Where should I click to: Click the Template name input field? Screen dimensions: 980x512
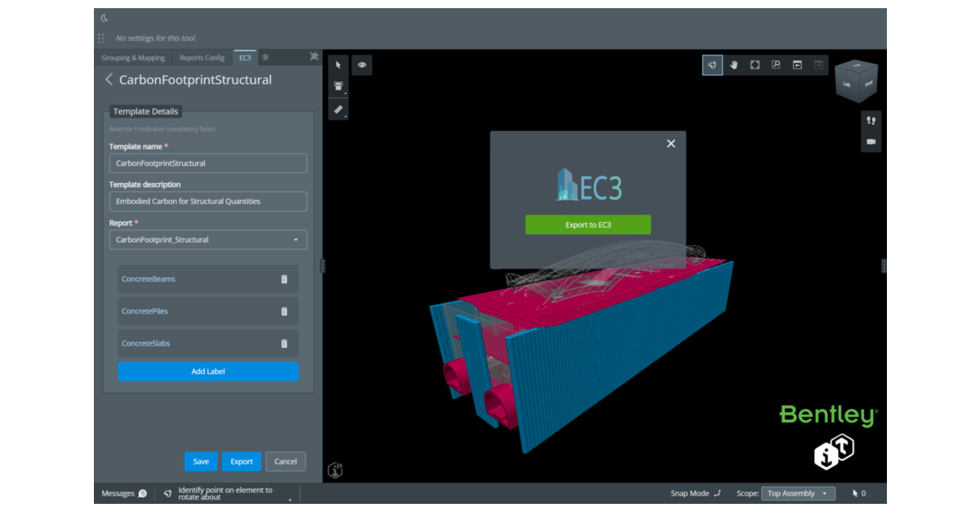tap(207, 163)
